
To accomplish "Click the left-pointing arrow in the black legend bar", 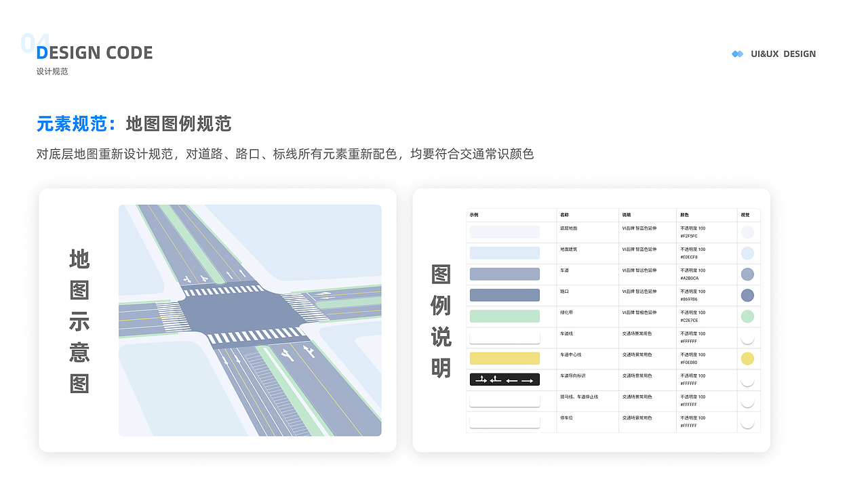I will pyautogui.click(x=512, y=380).
